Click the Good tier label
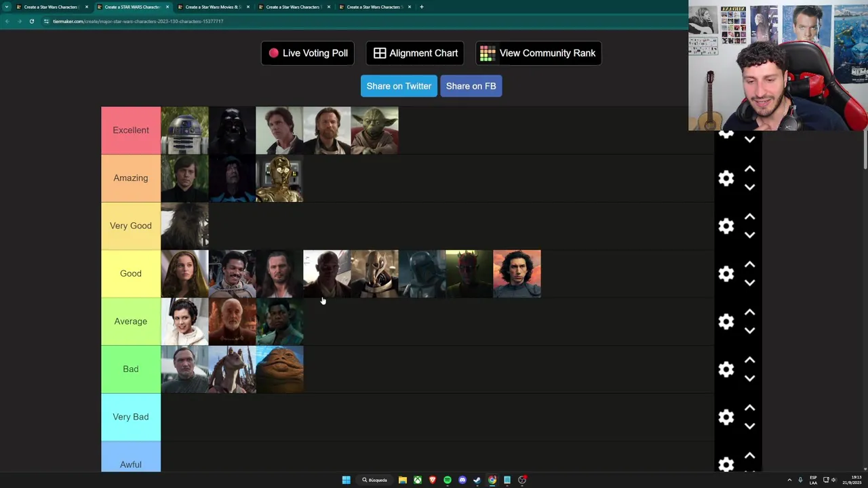This screenshot has width=868, height=488. tap(131, 274)
